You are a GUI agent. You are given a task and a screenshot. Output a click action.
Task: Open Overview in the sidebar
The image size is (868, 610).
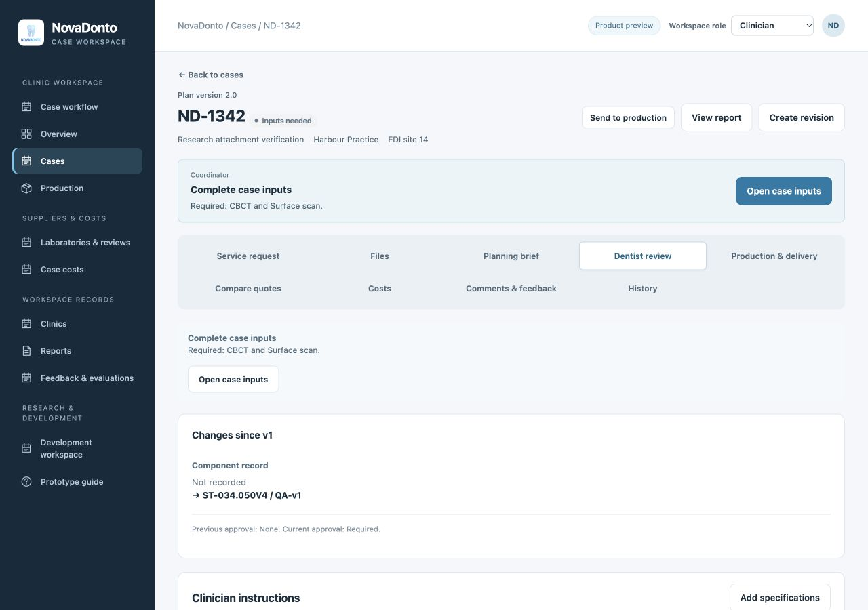pos(77,134)
